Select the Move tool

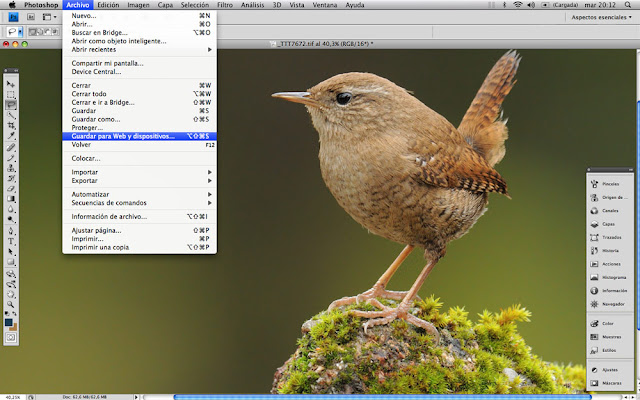tap(11, 84)
